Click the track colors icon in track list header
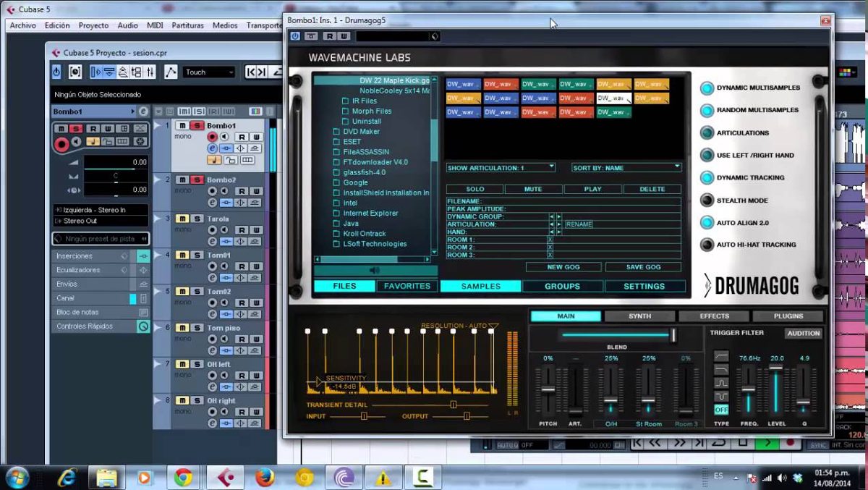 point(255,111)
